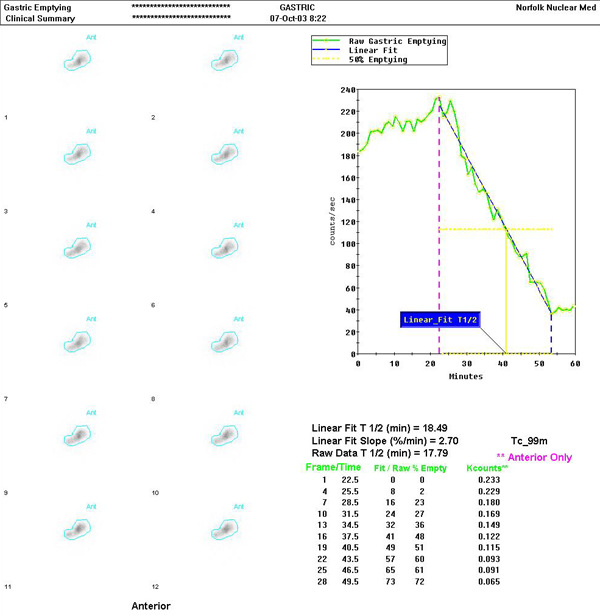Click the green Raw Gastric Emptying legend line
Image resolution: width=600 pixels, height=615 pixels.
[326, 40]
